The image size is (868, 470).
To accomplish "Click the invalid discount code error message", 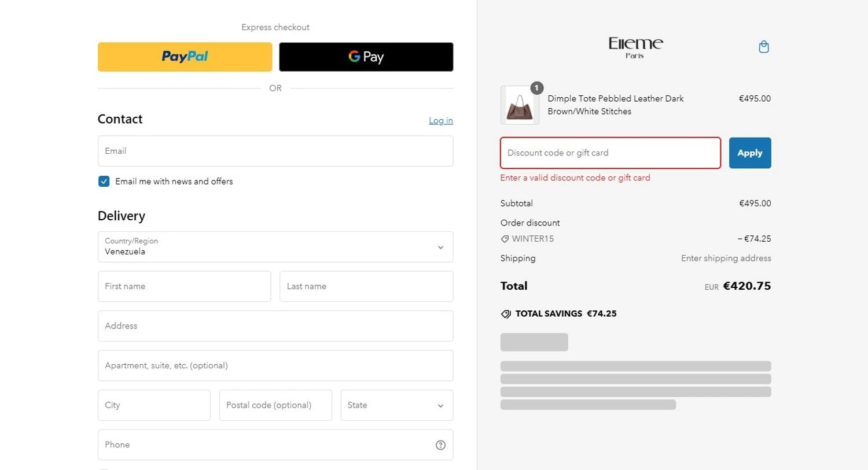I will pos(575,178).
